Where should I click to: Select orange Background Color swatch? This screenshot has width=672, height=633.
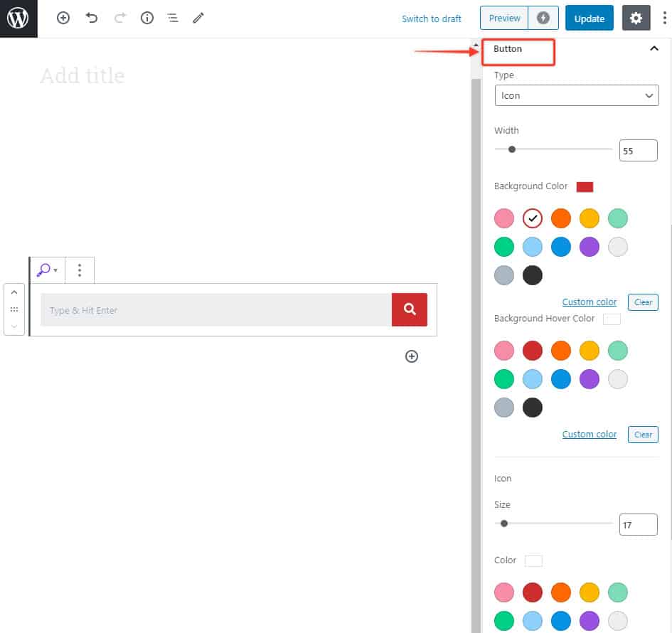point(561,218)
